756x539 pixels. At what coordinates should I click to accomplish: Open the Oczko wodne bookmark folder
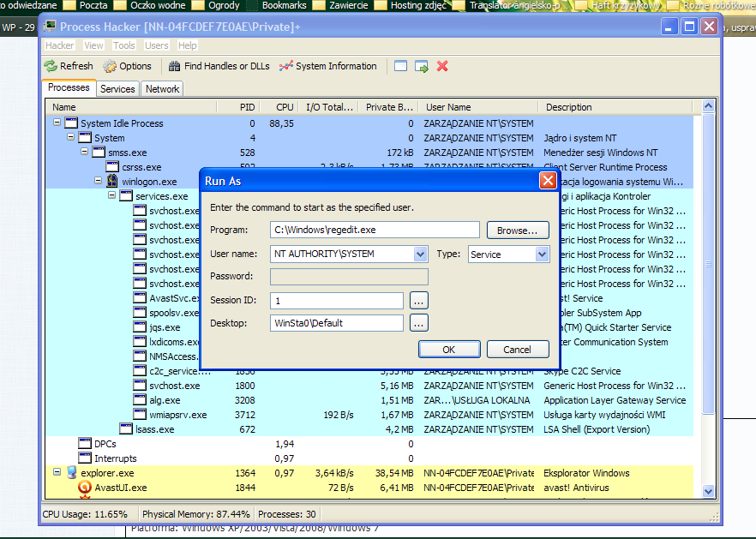150,5
